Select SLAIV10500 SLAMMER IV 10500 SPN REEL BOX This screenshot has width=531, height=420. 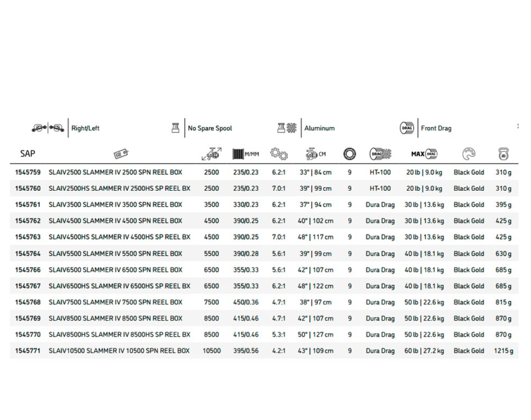(119, 351)
